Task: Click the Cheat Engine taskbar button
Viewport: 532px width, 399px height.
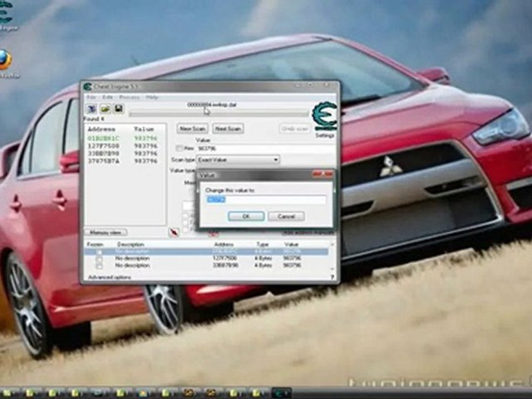Action: (x=282, y=393)
